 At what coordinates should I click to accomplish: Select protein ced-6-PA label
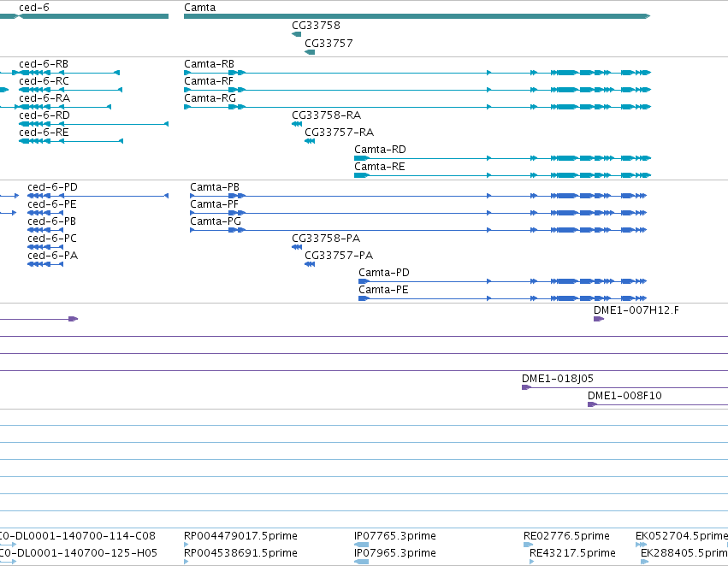(x=52, y=256)
